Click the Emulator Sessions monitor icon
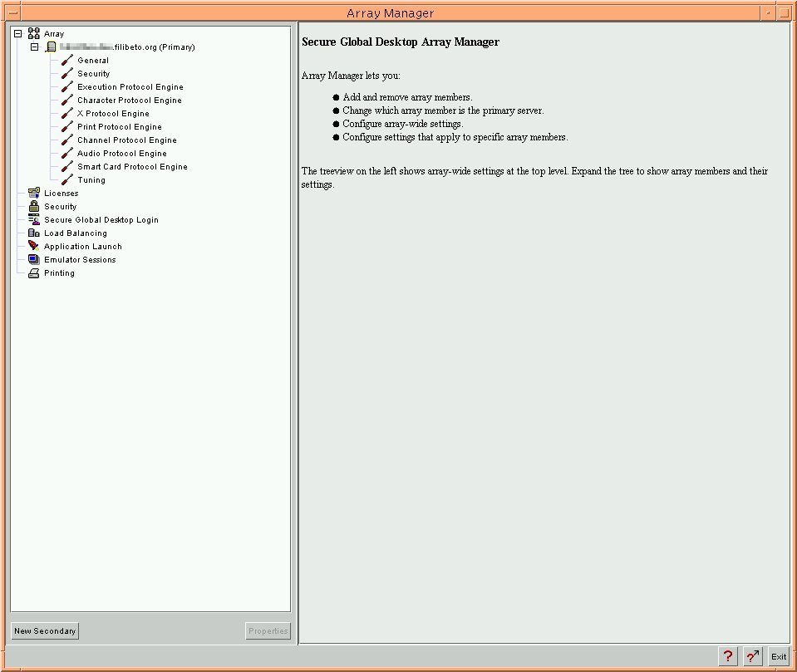Viewport: 797px width, 672px height. pyautogui.click(x=33, y=260)
